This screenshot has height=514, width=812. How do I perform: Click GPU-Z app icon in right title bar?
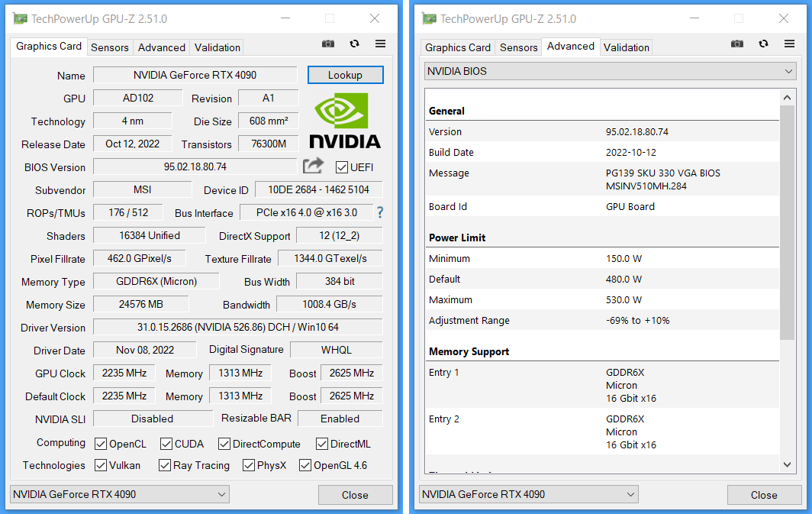click(x=430, y=19)
